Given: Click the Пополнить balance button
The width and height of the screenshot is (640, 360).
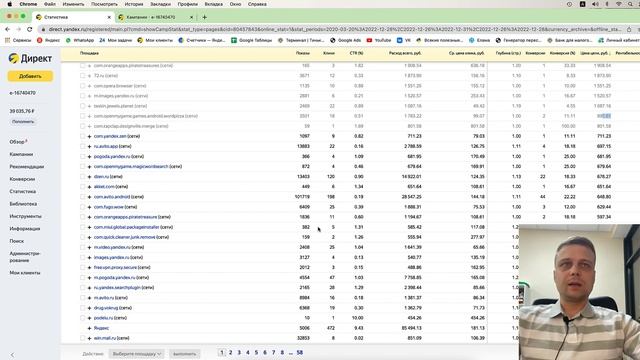Looking at the screenshot, I should pyautogui.click(x=23, y=122).
